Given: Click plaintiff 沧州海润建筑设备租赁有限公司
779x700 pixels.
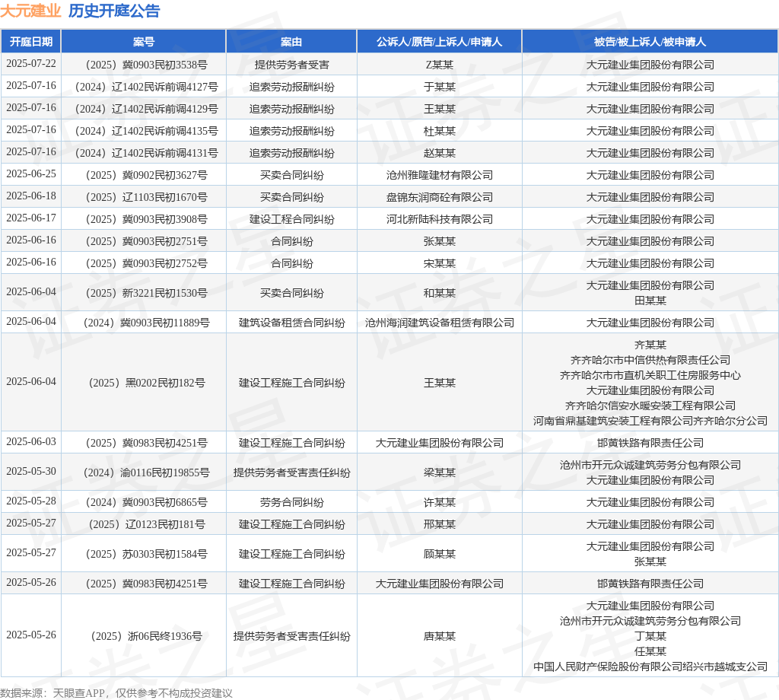Looking at the screenshot, I should [x=439, y=323].
